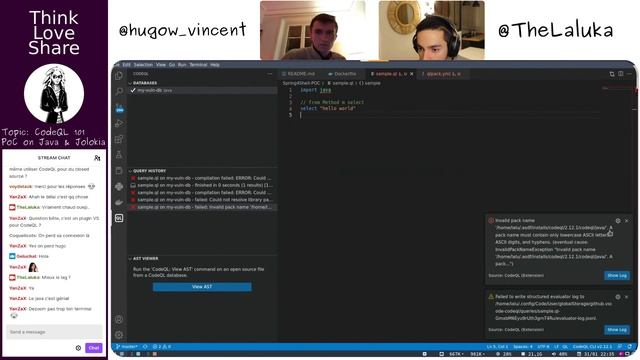The height and width of the screenshot is (360, 640).
Task: Select the first compilation failed history entry
Action: pos(203,178)
